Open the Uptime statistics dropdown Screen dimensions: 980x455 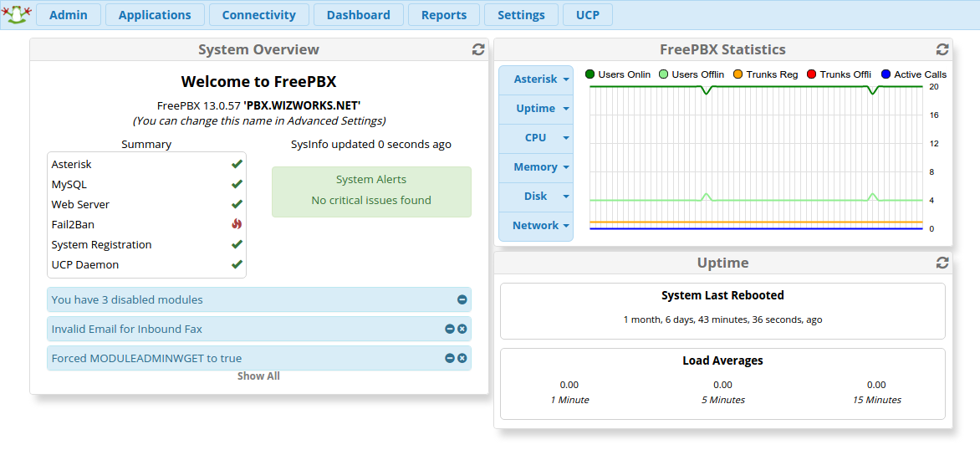(536, 109)
